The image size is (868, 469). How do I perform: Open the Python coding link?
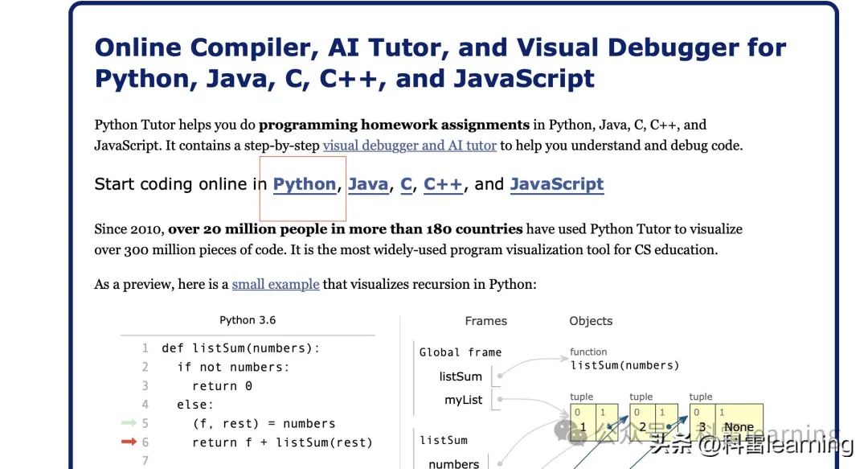point(305,184)
